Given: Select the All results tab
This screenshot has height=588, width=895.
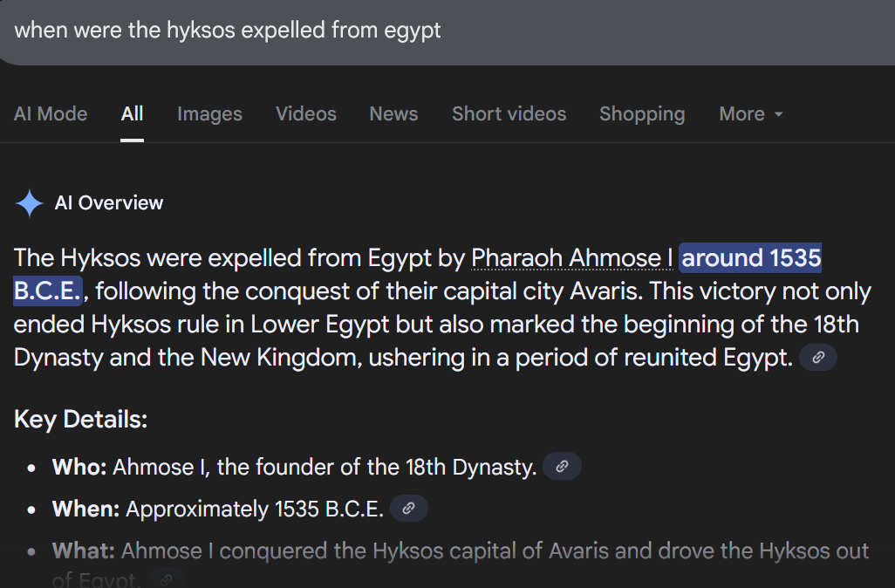Looking at the screenshot, I should (x=132, y=113).
